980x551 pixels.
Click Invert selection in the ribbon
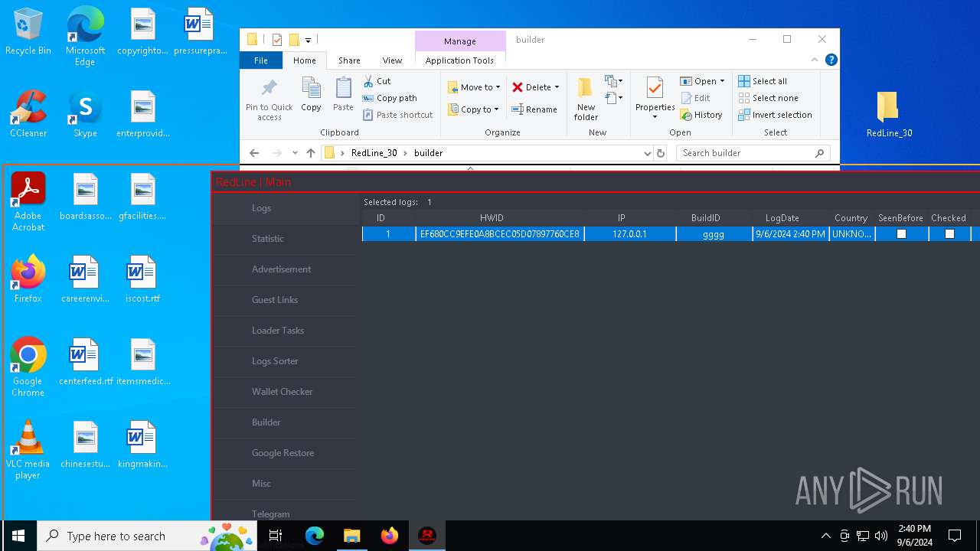(775, 115)
